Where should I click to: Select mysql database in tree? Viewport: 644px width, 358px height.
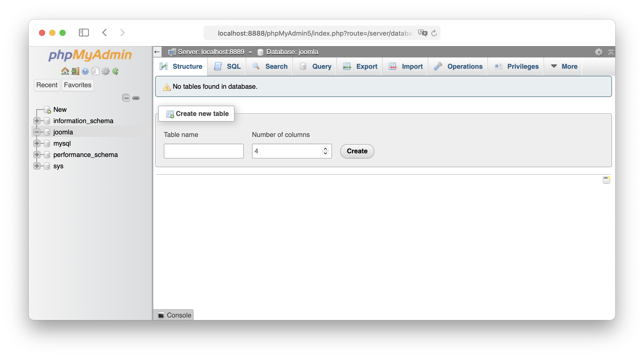(x=62, y=143)
